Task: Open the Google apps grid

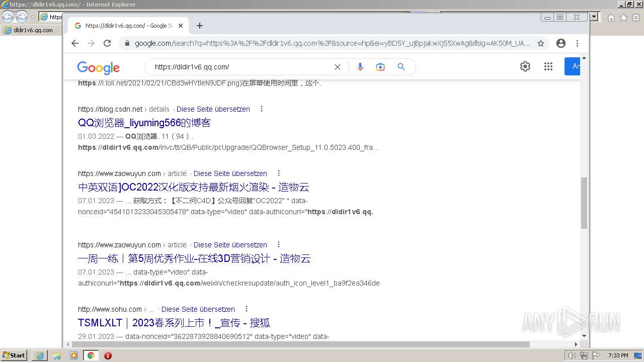Action: pyautogui.click(x=548, y=66)
